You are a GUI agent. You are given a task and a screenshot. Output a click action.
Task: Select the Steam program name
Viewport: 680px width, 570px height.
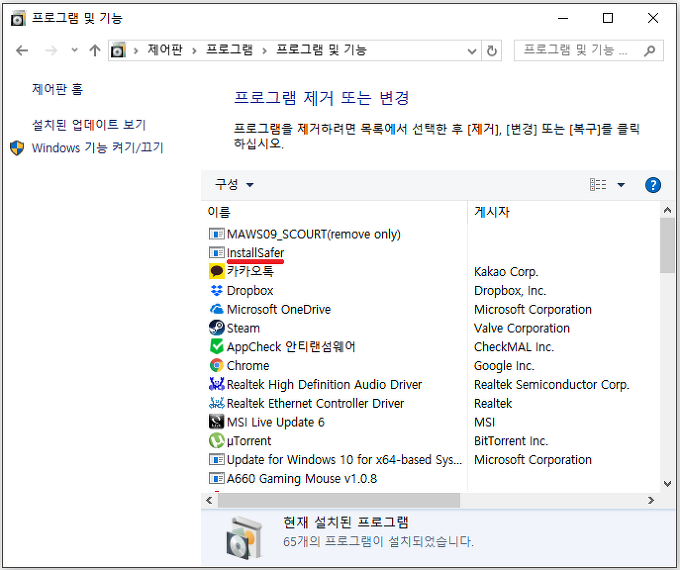click(x=243, y=328)
